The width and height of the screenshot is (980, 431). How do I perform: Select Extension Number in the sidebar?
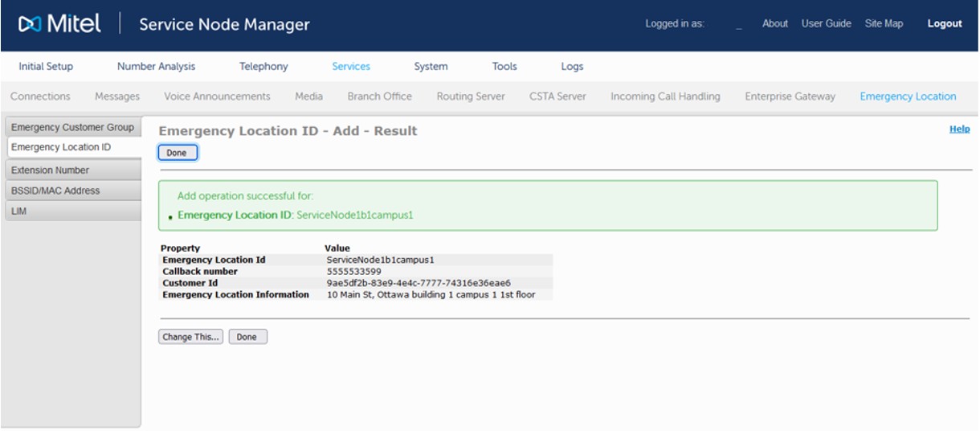50,170
